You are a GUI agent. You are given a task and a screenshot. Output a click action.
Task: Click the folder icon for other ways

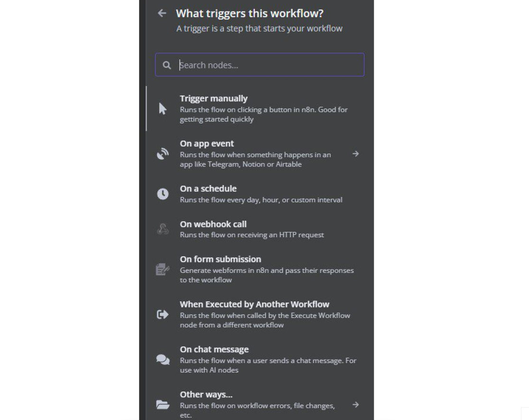coord(163,404)
